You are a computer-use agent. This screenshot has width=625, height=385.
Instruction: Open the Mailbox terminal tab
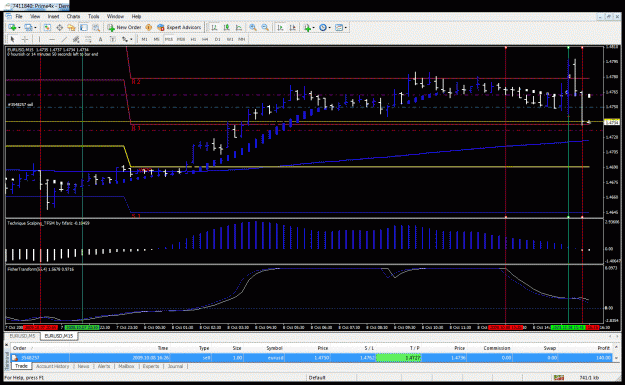126,366
